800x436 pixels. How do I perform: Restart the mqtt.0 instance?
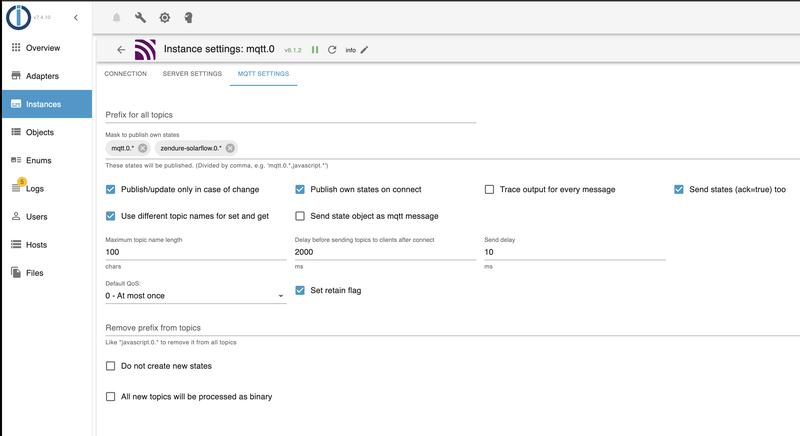(x=332, y=50)
